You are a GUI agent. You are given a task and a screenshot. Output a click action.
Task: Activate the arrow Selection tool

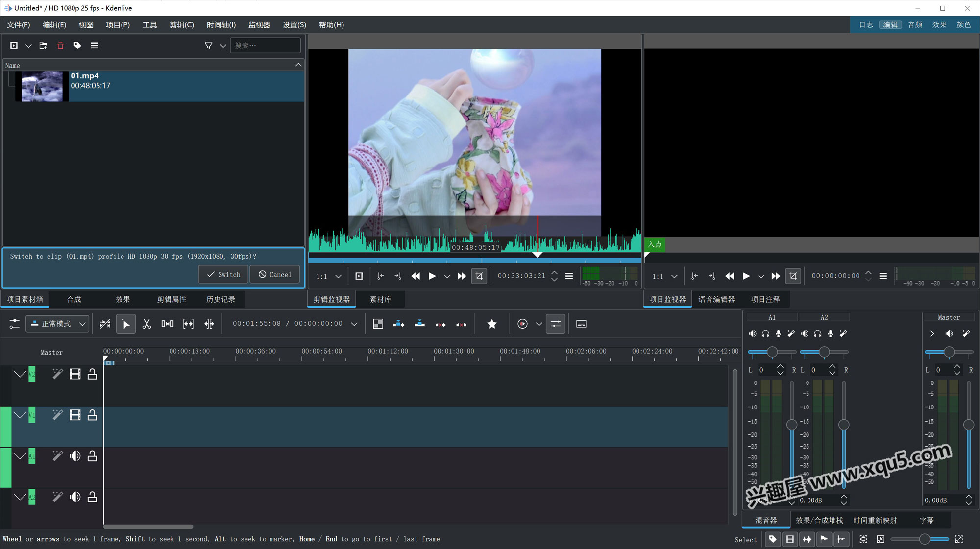126,324
